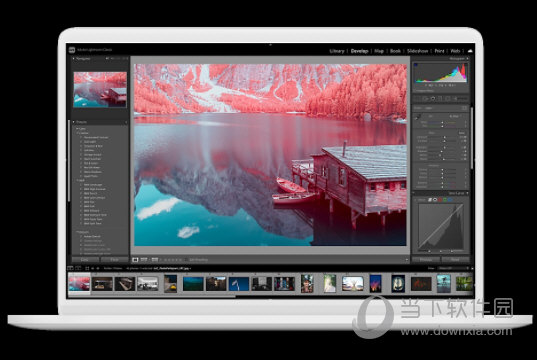Screen dimensions: 537x360
Task: Click the right panel vertical scrollbar
Action: click(x=472, y=138)
